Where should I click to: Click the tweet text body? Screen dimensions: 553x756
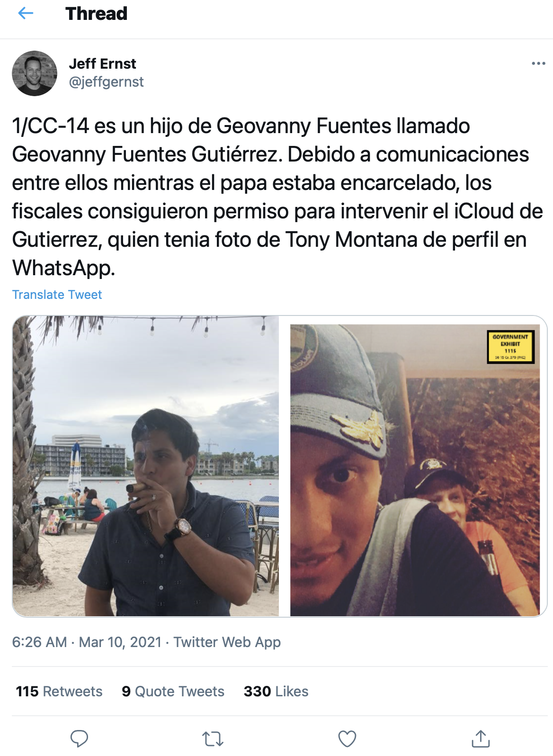[277, 197]
